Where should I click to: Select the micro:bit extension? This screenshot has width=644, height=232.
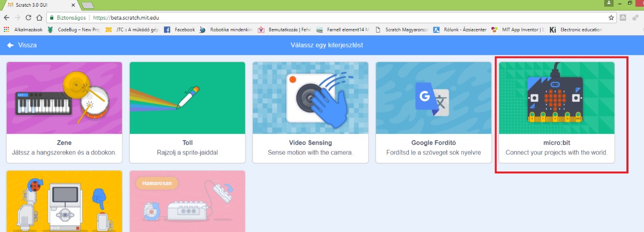click(557, 112)
